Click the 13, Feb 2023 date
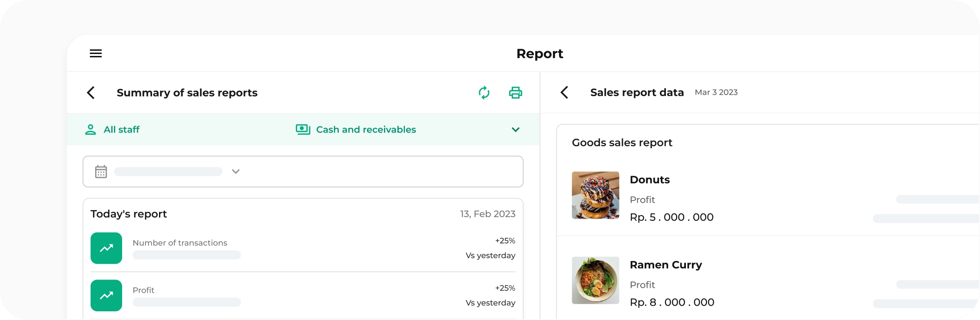980x320 pixels. pos(488,214)
